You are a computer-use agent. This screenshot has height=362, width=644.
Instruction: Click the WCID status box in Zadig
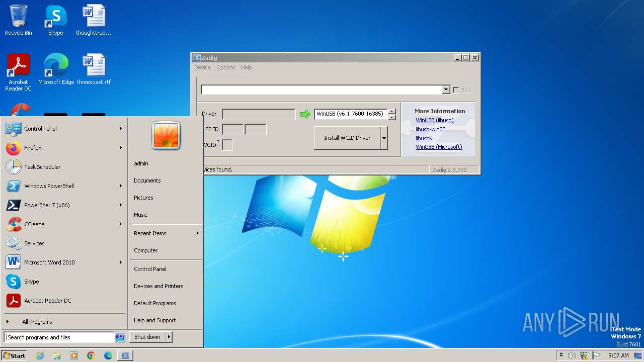coord(227,145)
